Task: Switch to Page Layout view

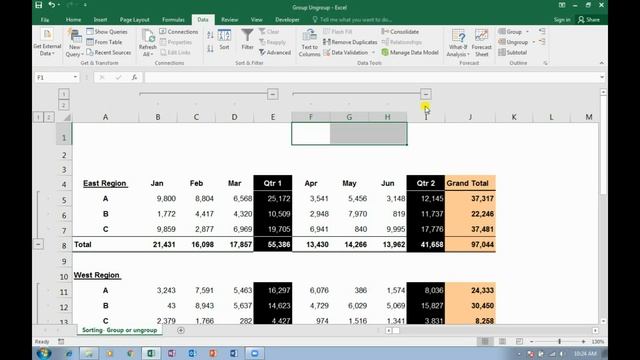Action: point(502,341)
